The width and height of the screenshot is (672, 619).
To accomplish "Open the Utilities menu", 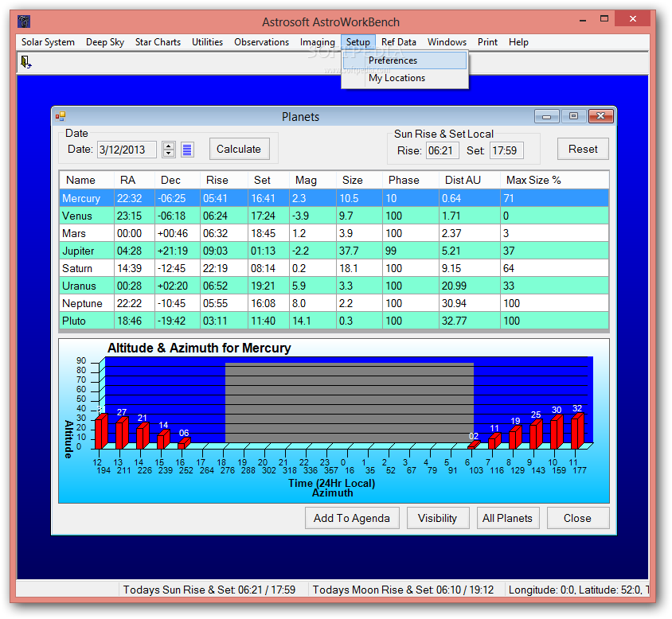I will point(208,42).
